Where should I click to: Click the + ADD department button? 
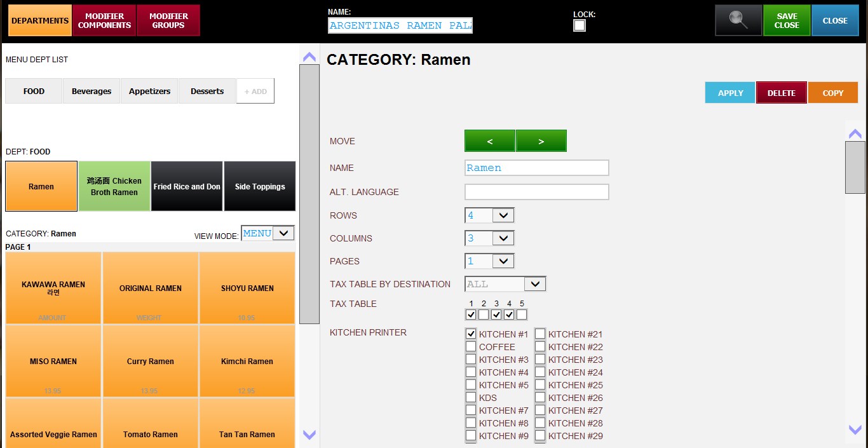coord(255,91)
